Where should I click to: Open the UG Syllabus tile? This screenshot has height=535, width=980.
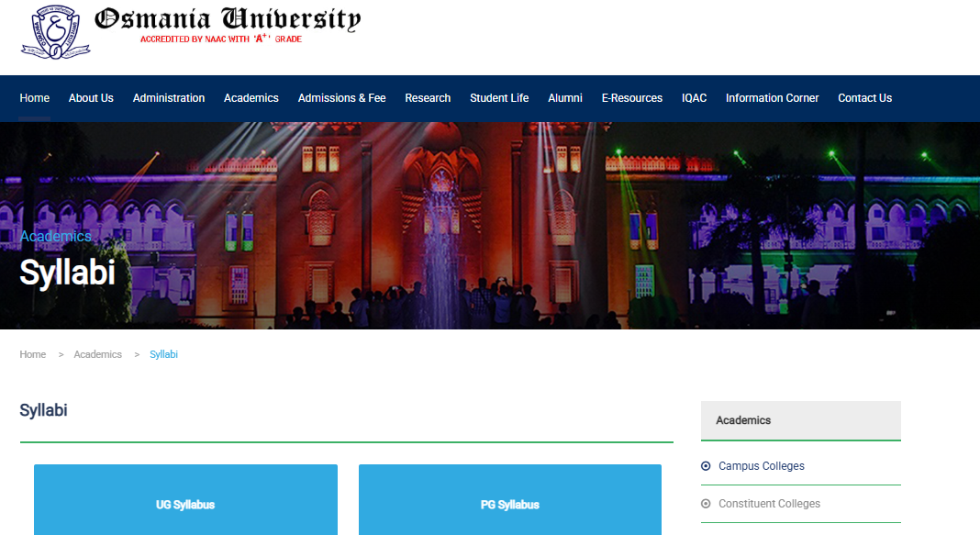185,500
